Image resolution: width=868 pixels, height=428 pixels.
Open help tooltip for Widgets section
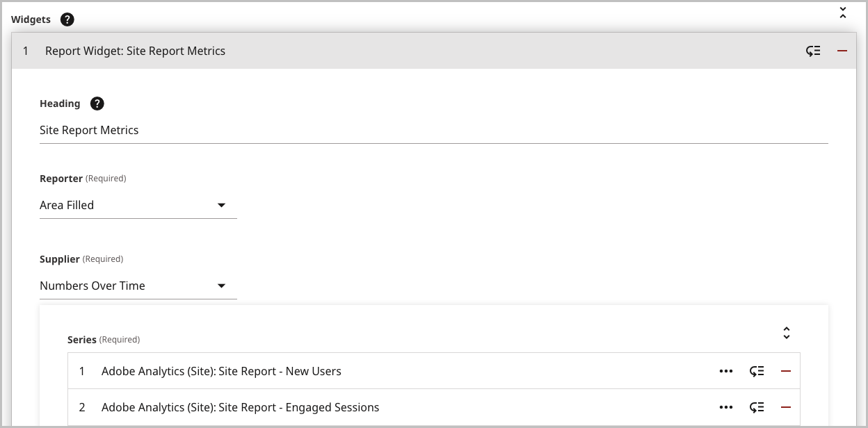[67, 19]
